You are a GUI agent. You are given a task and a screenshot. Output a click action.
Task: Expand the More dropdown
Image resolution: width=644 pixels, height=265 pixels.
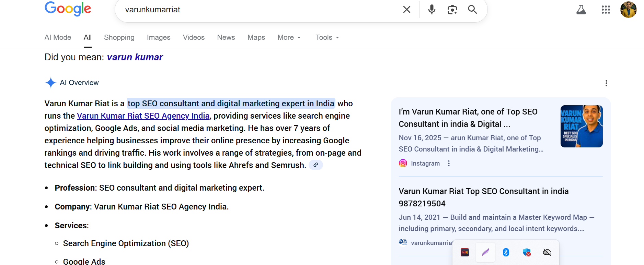tap(289, 37)
